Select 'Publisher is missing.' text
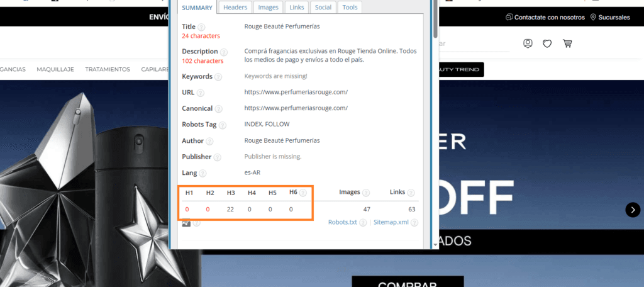The image size is (644, 287). (273, 157)
